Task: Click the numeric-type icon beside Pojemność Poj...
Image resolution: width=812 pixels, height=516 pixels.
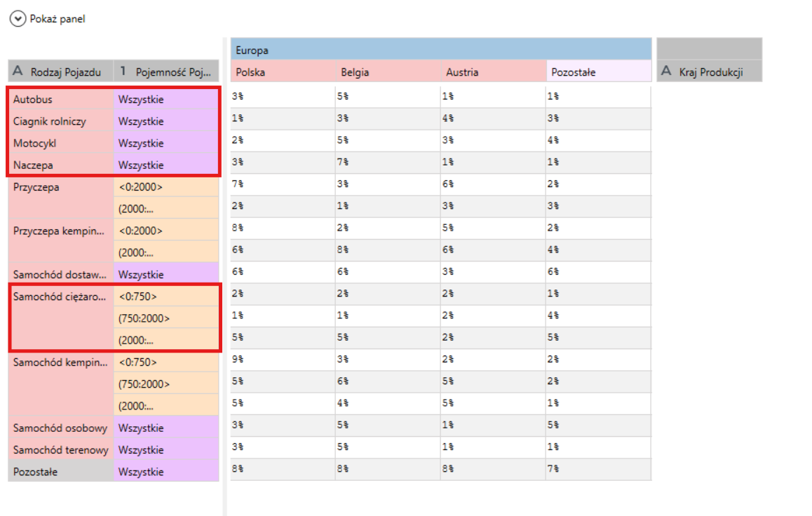Action: pos(123,70)
